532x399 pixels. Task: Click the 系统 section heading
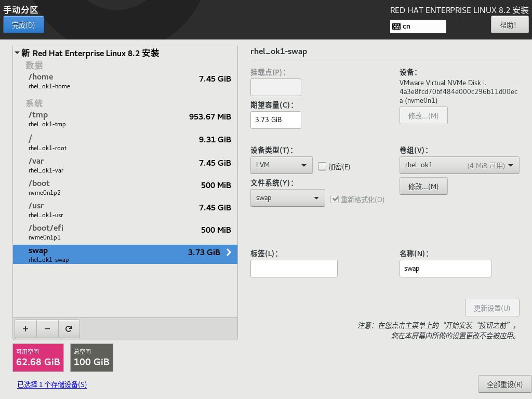click(x=34, y=103)
